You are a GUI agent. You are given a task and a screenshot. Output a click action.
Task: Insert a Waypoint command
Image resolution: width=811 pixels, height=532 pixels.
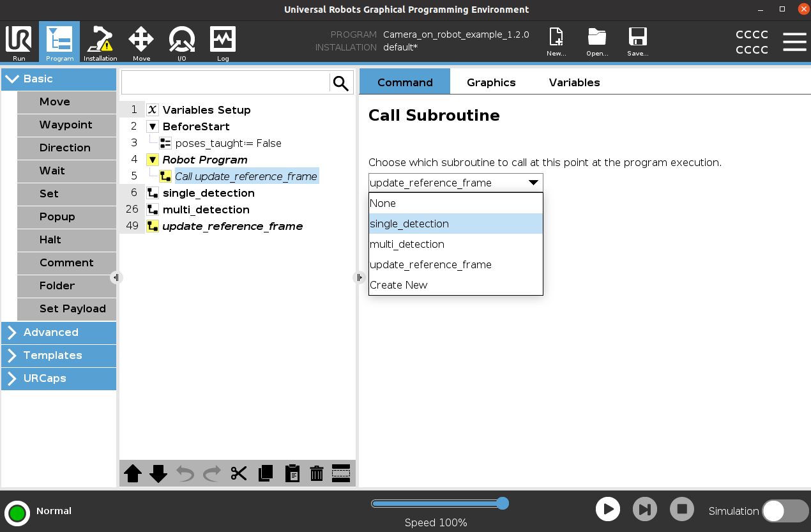click(x=66, y=125)
